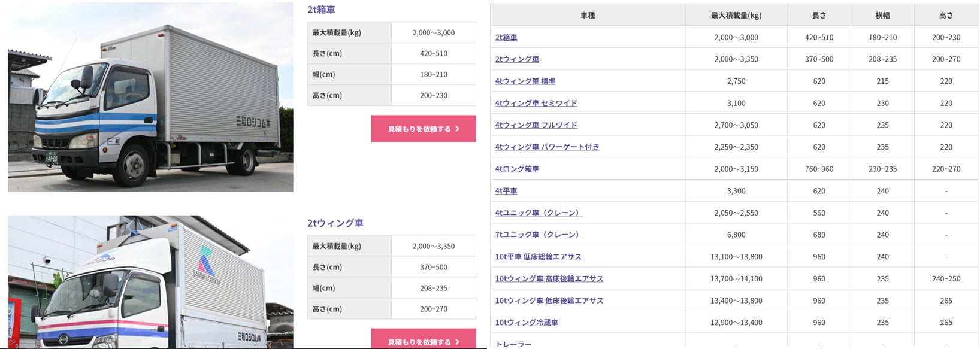Click the 見積もりを依頼する button below 2tウィング車 specs
The width and height of the screenshot is (980, 349).
click(424, 341)
